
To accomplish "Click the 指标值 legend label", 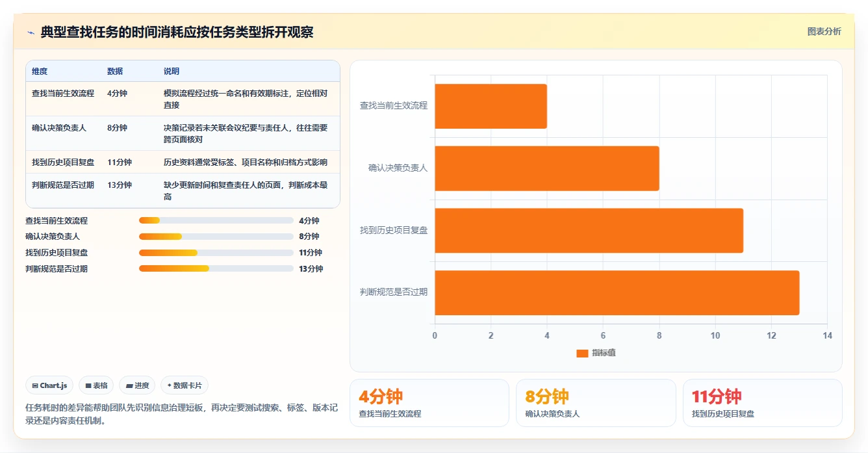I will click(604, 353).
